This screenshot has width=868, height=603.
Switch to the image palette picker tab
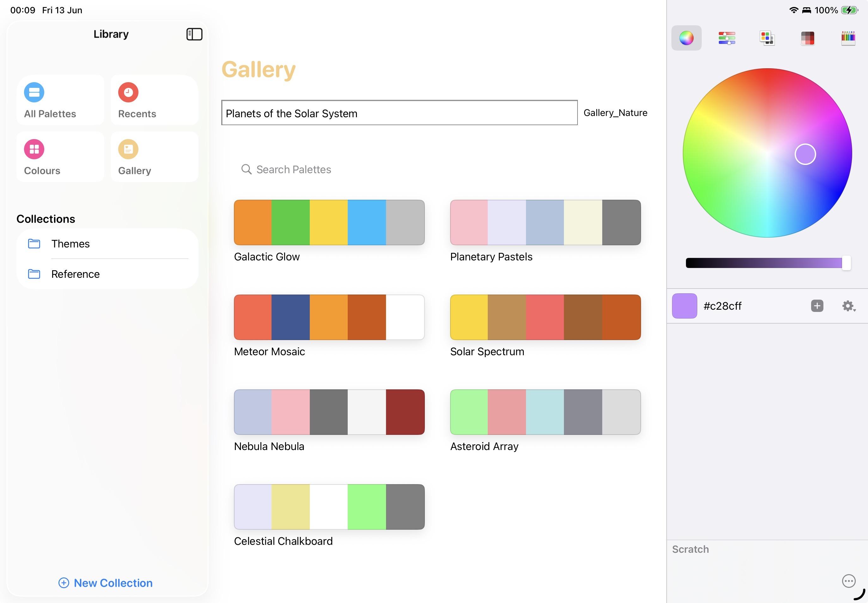pyautogui.click(x=808, y=38)
